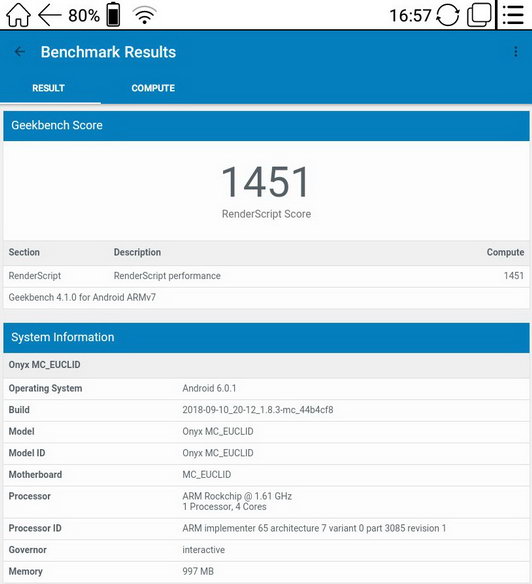Tap the Governor label
The image size is (532, 584).
pyautogui.click(x=28, y=550)
